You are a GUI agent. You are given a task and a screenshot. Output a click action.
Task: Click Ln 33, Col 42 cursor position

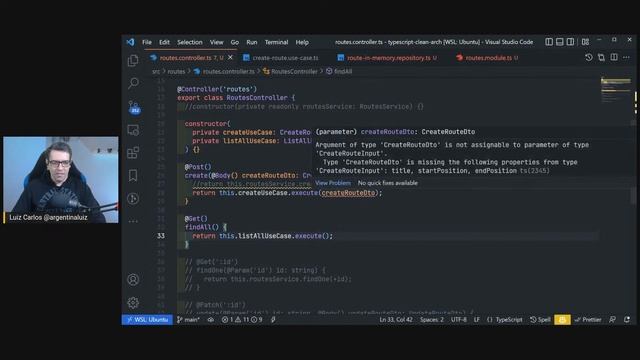[x=396, y=320]
